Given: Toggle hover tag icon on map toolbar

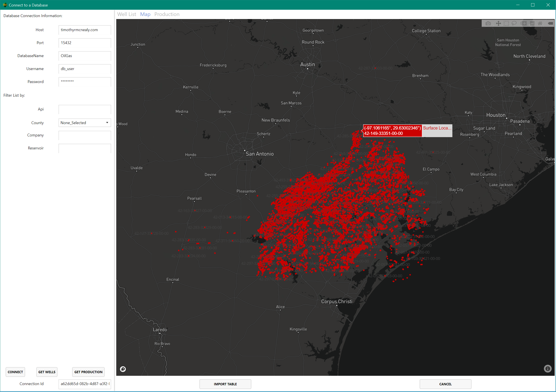Looking at the screenshot, I should click(550, 24).
